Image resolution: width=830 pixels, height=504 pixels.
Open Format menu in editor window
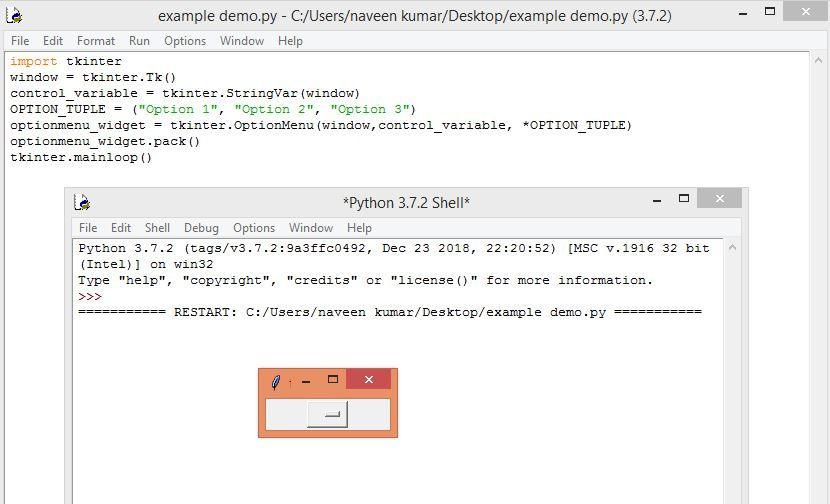coord(95,41)
